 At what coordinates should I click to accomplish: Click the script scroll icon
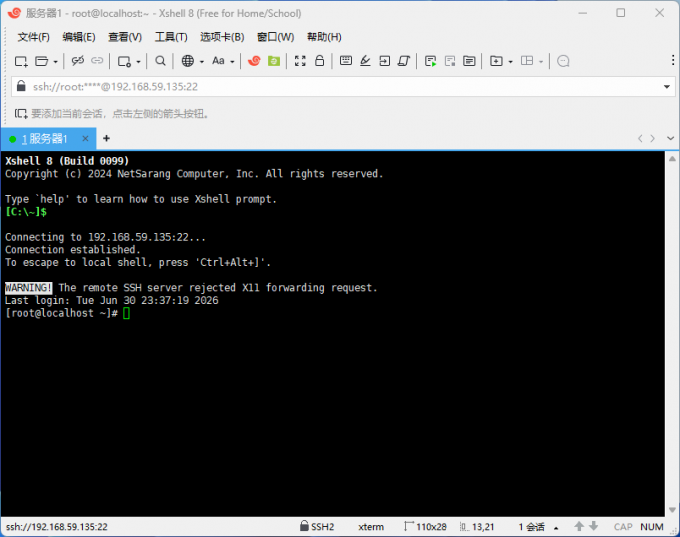(x=404, y=61)
